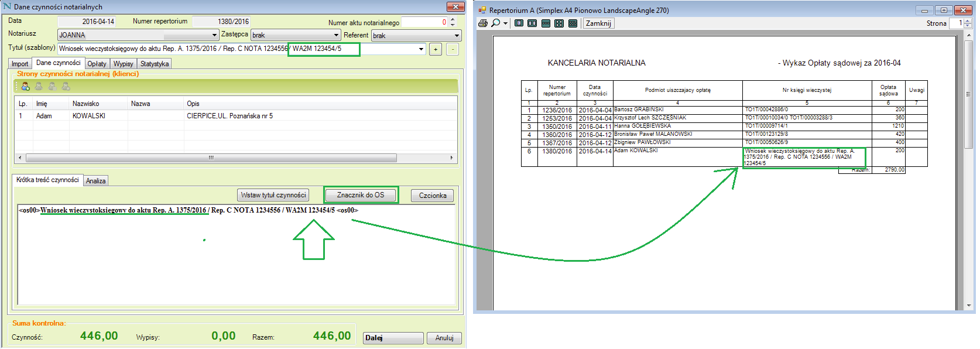Switch preview to single-page layout

tap(519, 23)
